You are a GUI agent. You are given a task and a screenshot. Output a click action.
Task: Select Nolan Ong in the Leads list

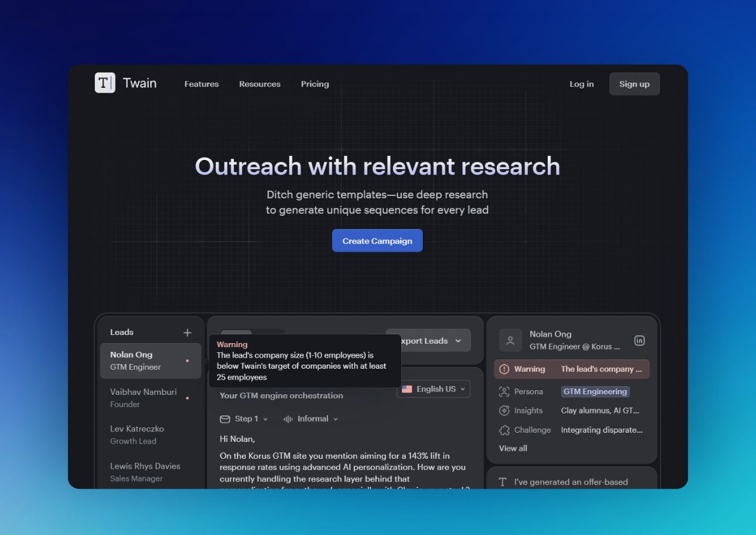[151, 361]
